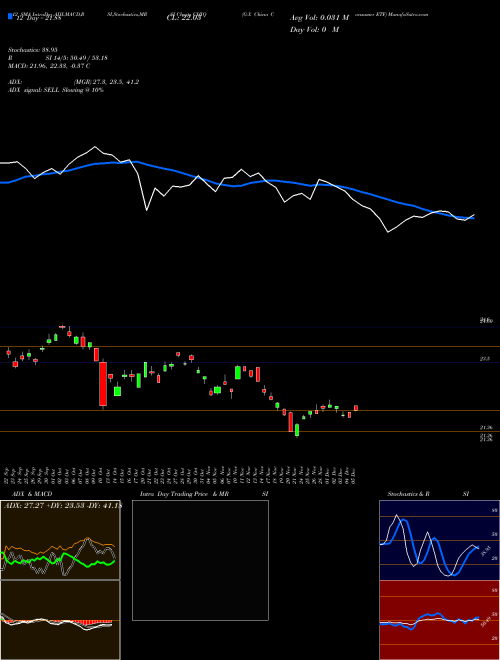This screenshot has width=500, height=660.
Task: Open the blue Stochastics oscillator panel
Action: click(x=439, y=540)
